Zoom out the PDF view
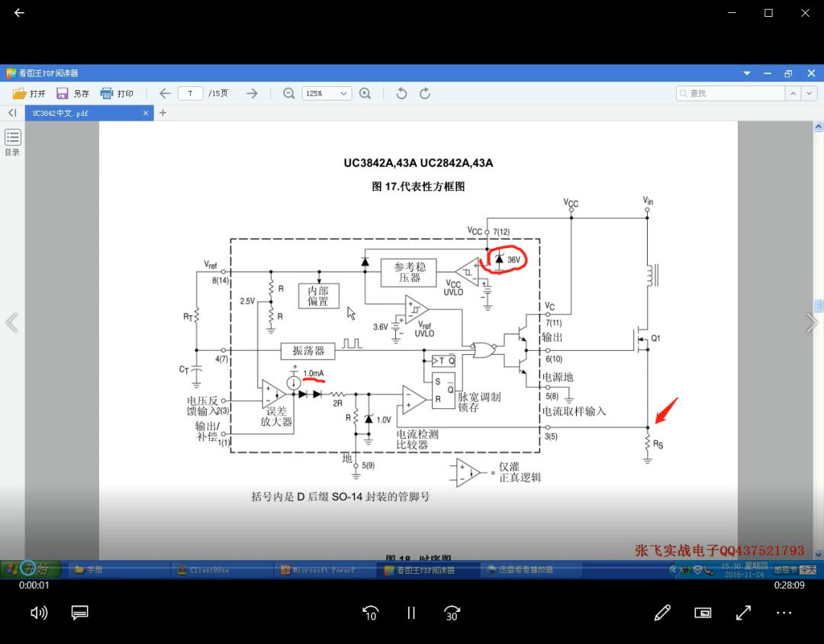The height and width of the screenshot is (644, 824). (x=288, y=94)
